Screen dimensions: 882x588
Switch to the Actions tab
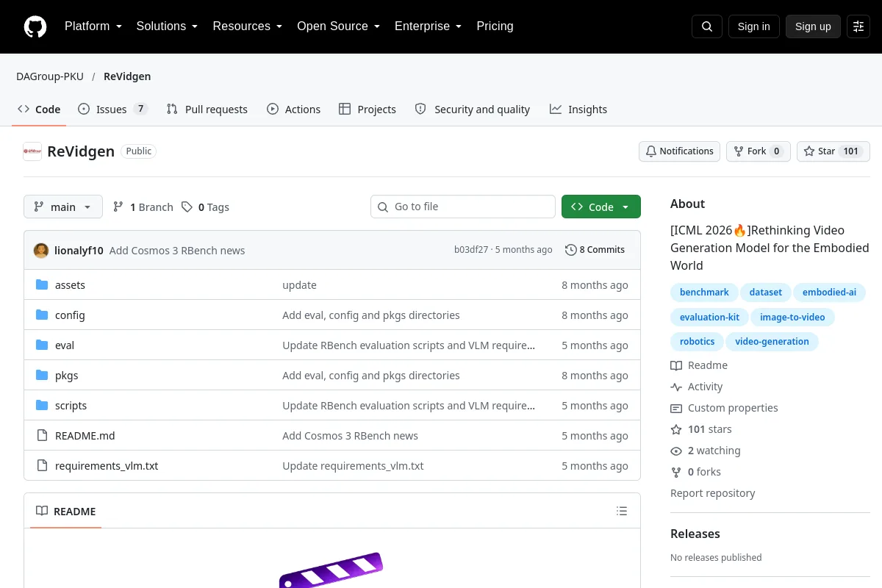[293, 110]
